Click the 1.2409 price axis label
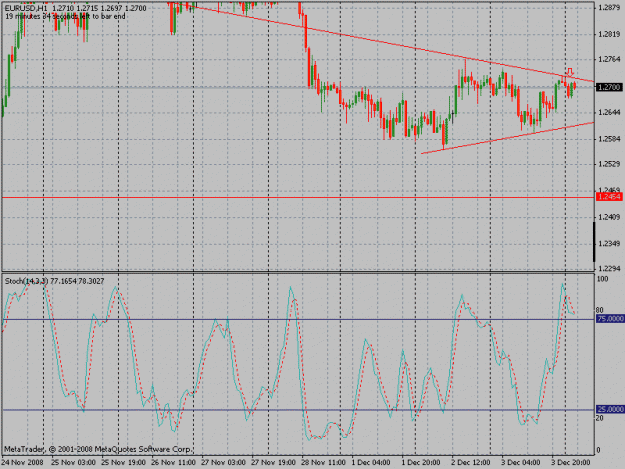Viewport: 625px width, 469px height. 609,217
